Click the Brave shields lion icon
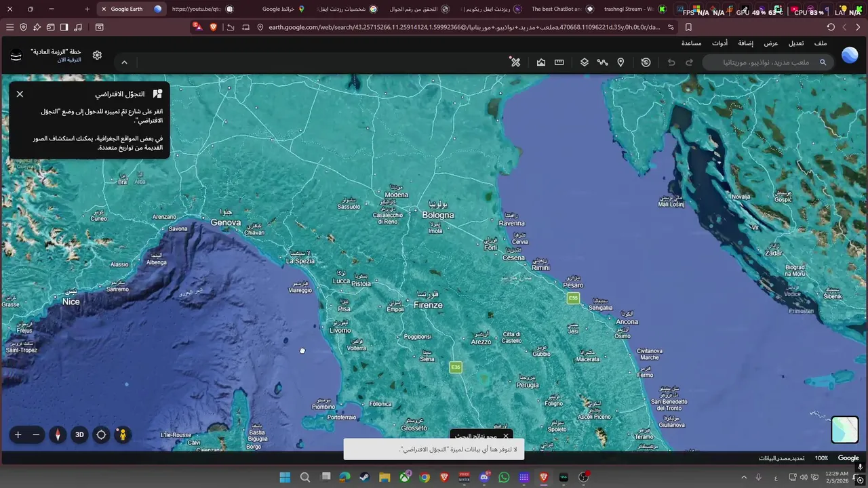This screenshot has width=868, height=488. [214, 27]
